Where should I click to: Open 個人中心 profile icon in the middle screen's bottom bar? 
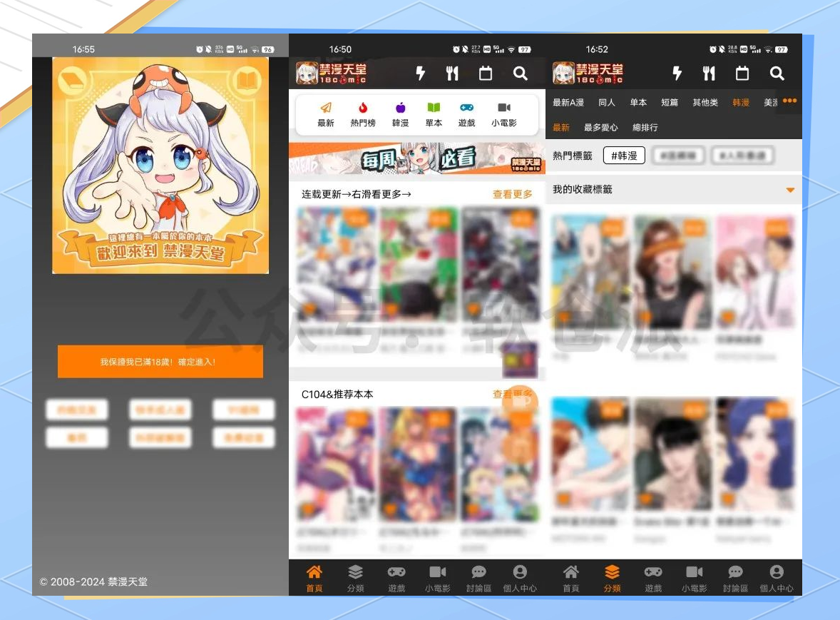[x=520, y=571]
